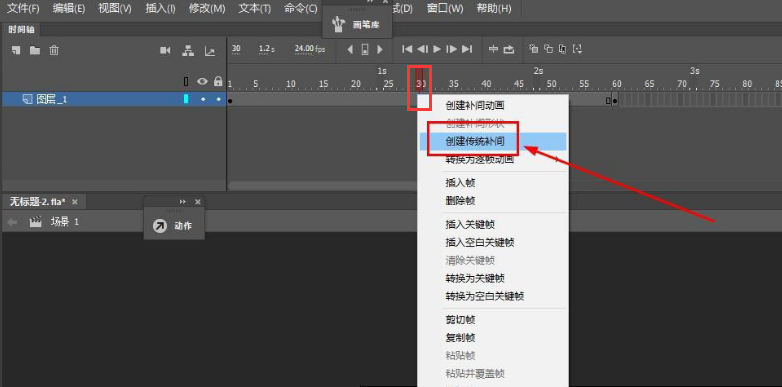Go to next keyframe arrow
The height and width of the screenshot is (387, 782).
[380, 49]
